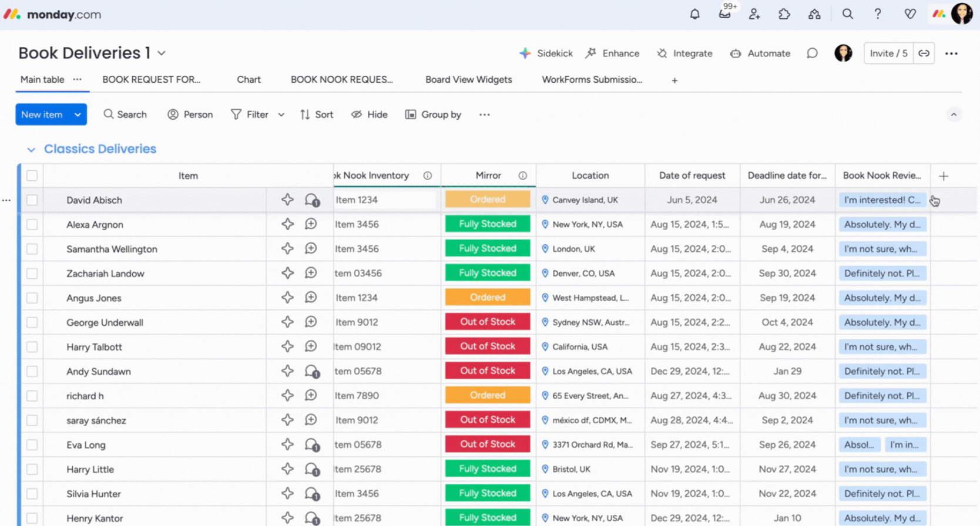This screenshot has height=526, width=980.
Task: Open the apps marketplace puzzle icon
Action: (784, 14)
